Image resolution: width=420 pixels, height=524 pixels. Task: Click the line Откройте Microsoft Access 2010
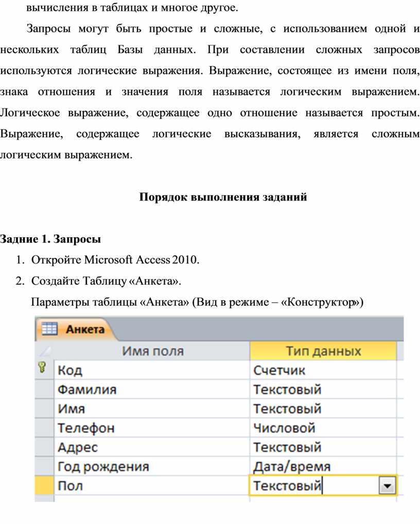pyautogui.click(x=115, y=259)
